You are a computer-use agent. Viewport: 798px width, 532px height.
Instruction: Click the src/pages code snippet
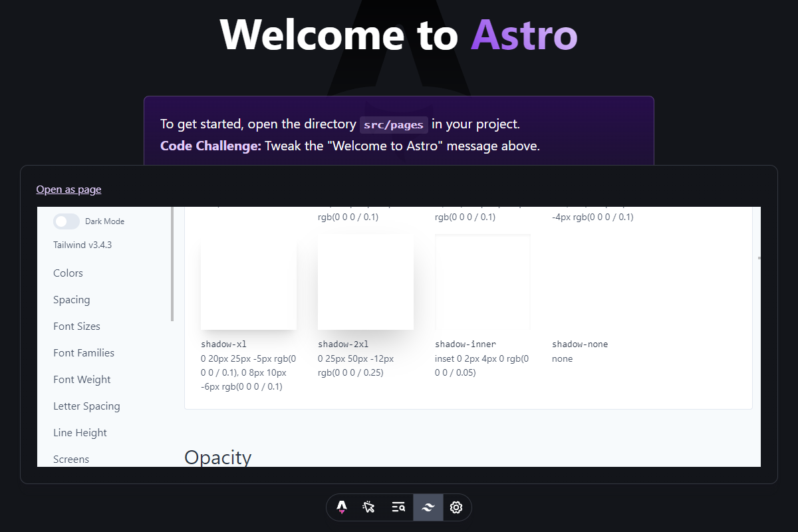394,124
